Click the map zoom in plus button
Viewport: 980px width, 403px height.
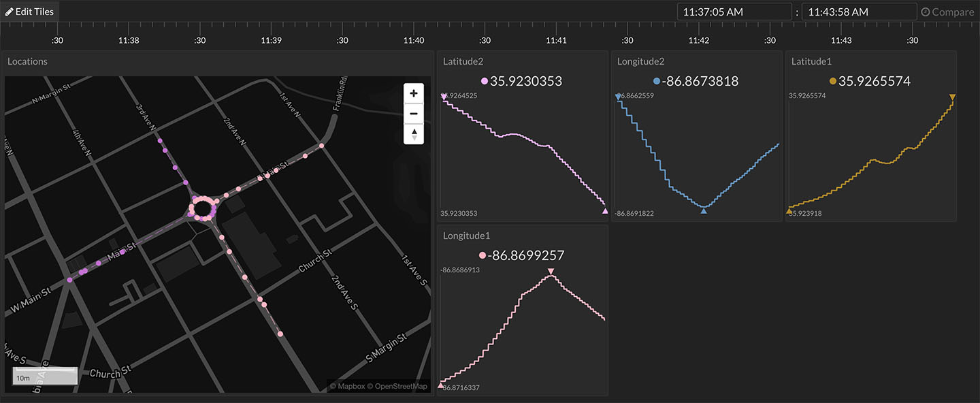413,93
